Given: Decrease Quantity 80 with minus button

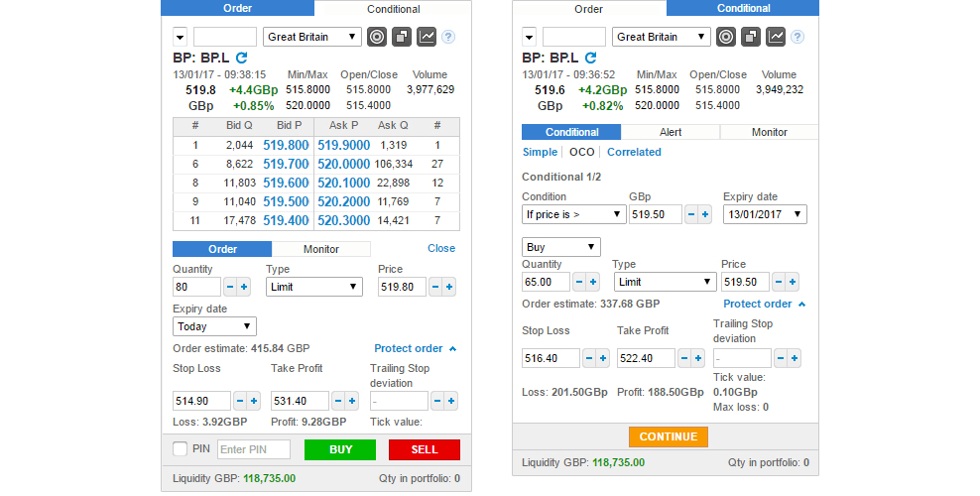Looking at the screenshot, I should (x=230, y=287).
